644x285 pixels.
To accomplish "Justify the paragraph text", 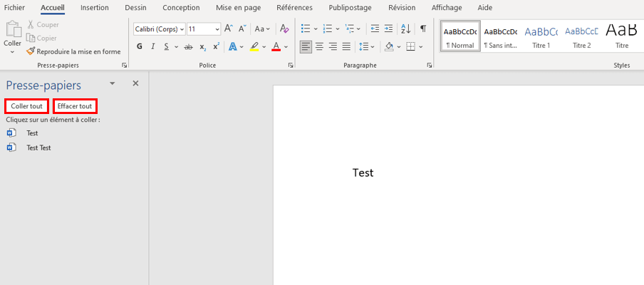I will pos(347,46).
